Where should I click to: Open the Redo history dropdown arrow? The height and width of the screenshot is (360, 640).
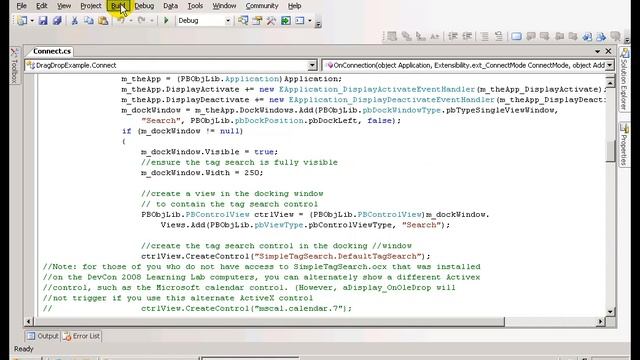pos(151,20)
